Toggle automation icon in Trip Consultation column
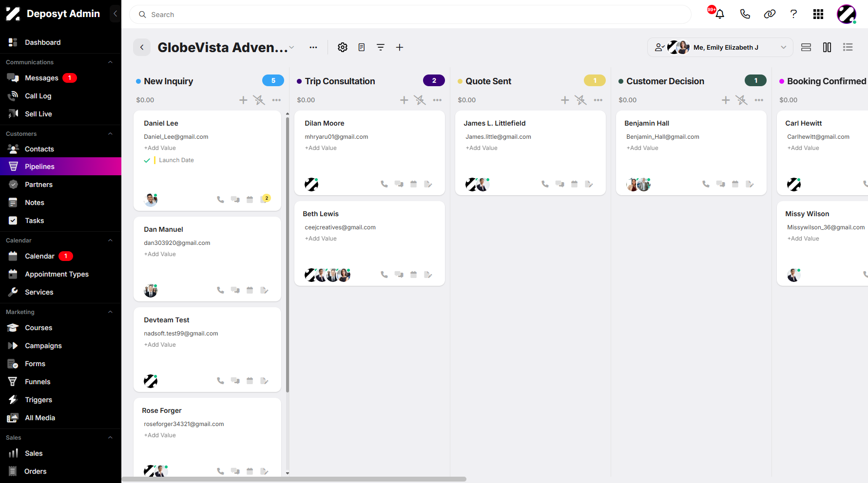This screenshot has width=868, height=483. point(420,100)
